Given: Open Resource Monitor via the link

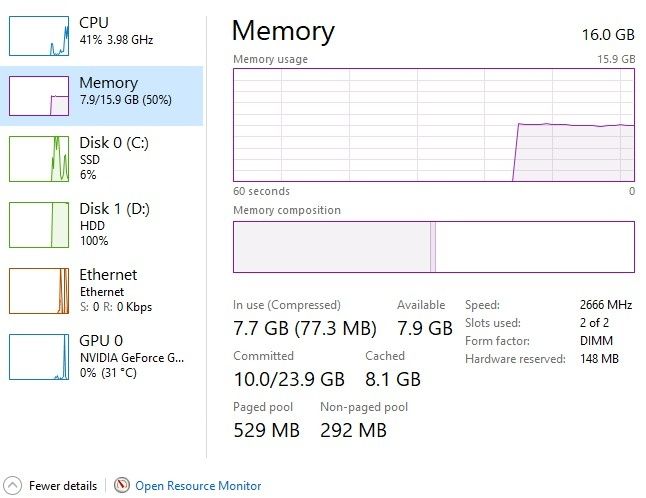Looking at the screenshot, I should tap(198, 486).
